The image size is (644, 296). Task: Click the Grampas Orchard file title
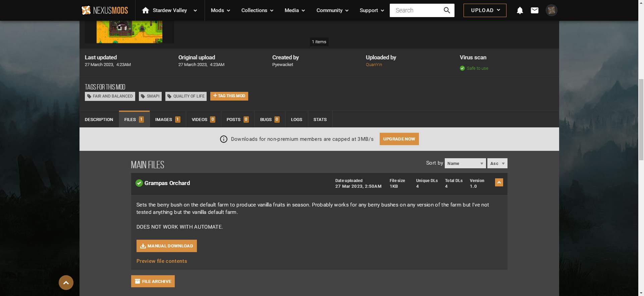[167, 183]
